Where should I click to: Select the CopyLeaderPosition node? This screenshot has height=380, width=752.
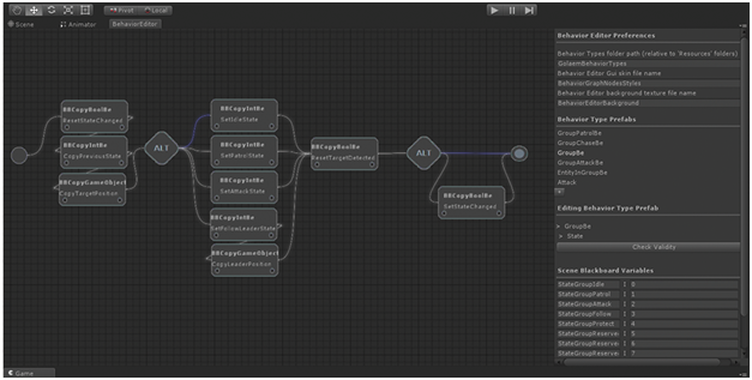[x=245, y=260]
